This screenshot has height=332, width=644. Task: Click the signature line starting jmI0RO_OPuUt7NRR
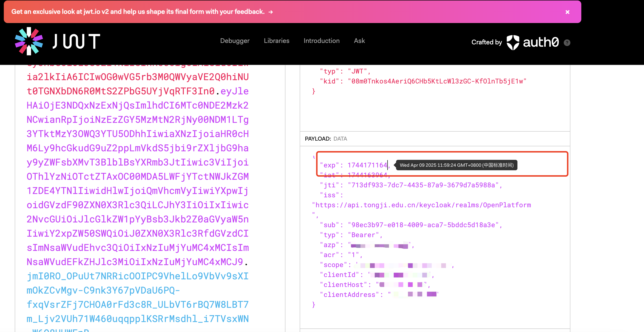[x=137, y=276]
